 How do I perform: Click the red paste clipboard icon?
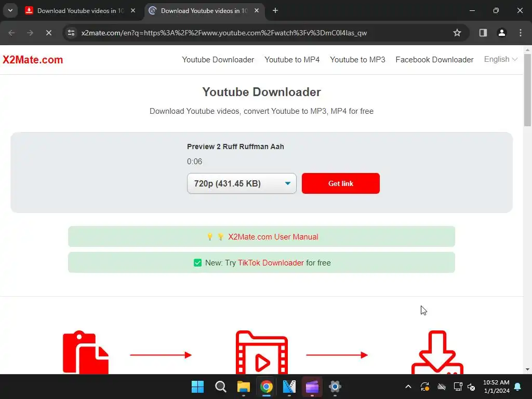(86, 352)
